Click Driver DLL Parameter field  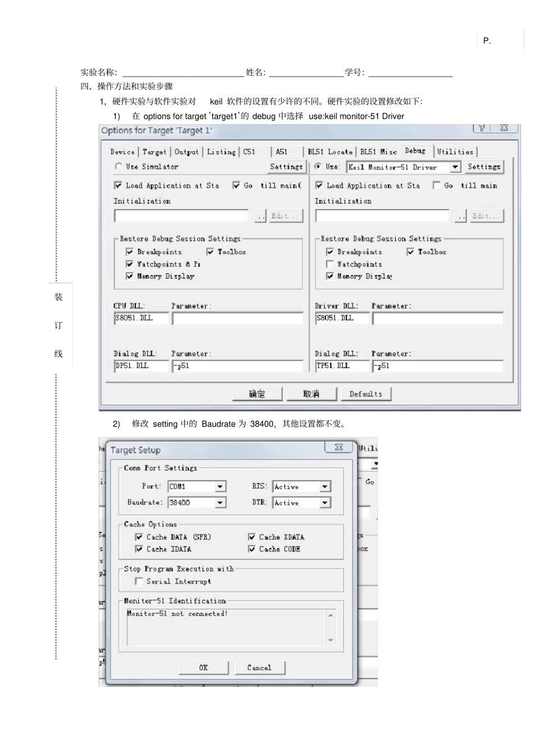tap(438, 319)
